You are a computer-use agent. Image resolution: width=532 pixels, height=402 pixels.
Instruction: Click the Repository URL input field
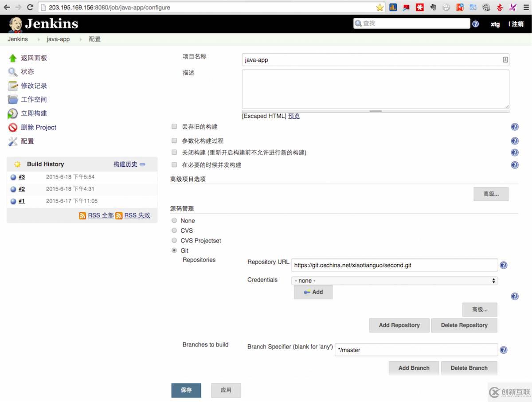pyautogui.click(x=395, y=265)
